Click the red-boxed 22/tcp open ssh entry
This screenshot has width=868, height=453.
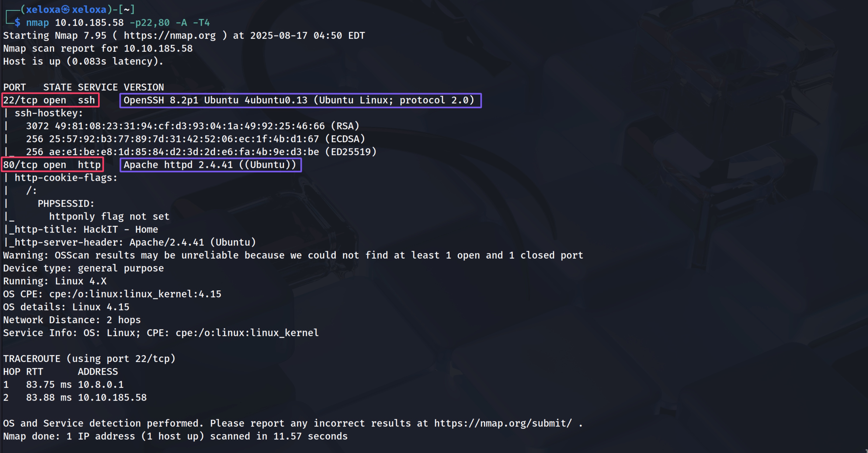(x=50, y=100)
